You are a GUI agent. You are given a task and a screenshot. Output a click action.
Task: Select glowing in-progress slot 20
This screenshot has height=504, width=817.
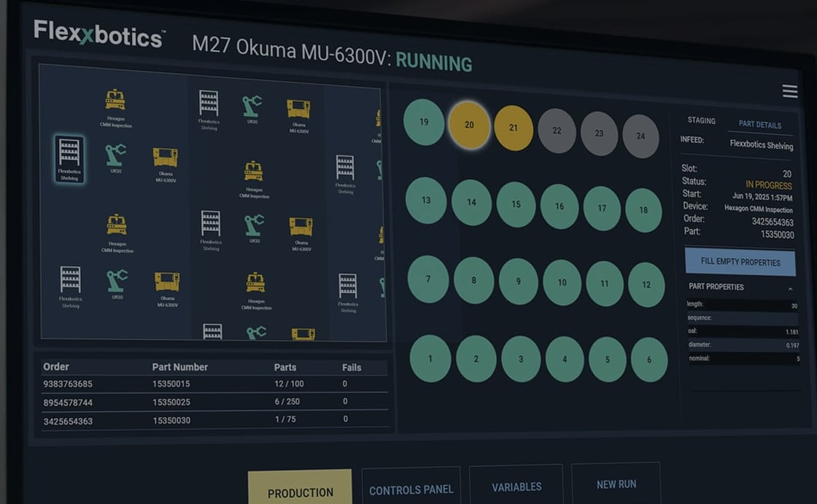[468, 125]
